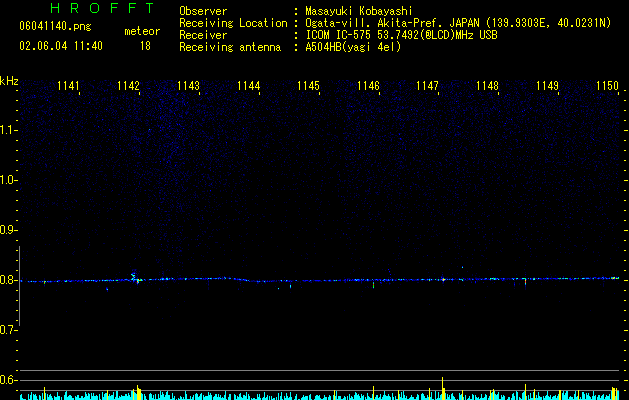The height and width of the screenshot is (400, 629).
Task: Click the kHz axis unit label
Action: (9, 81)
